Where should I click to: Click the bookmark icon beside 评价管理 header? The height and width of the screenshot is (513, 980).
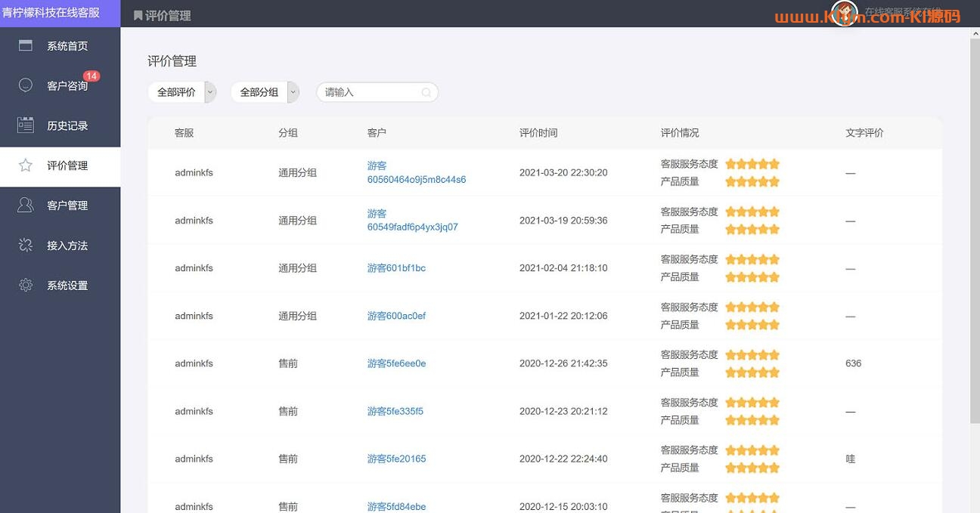click(x=138, y=15)
